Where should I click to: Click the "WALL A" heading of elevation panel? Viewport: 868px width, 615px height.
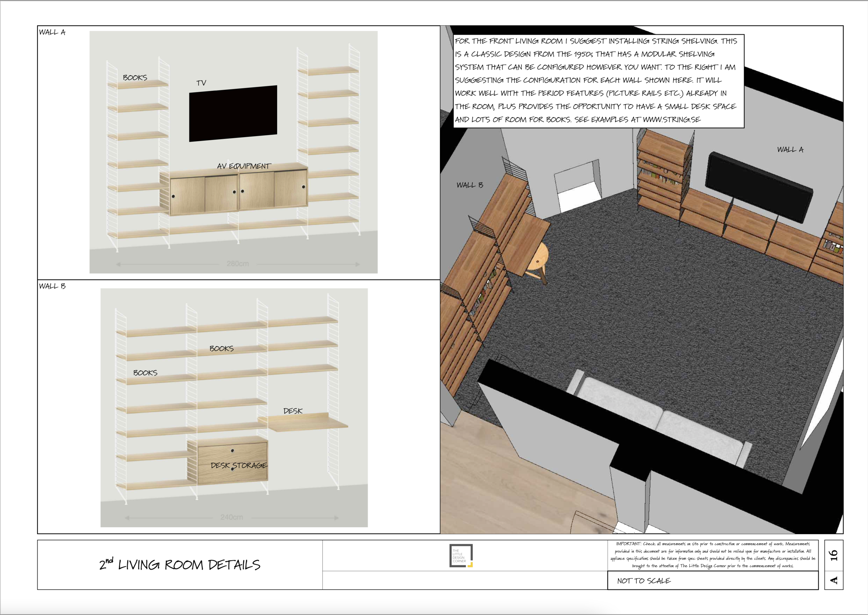tap(52, 32)
